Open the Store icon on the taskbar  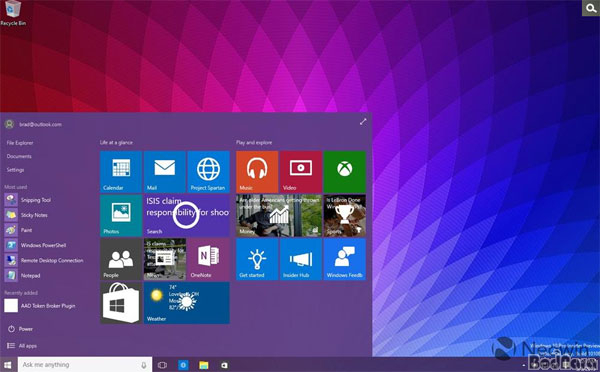(224, 365)
